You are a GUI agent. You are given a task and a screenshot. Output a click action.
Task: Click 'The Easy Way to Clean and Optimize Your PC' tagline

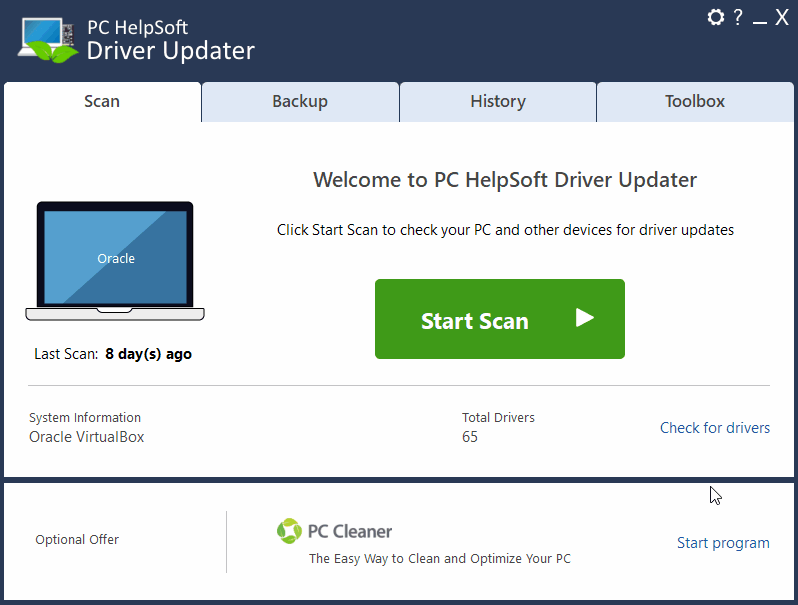pos(440,559)
